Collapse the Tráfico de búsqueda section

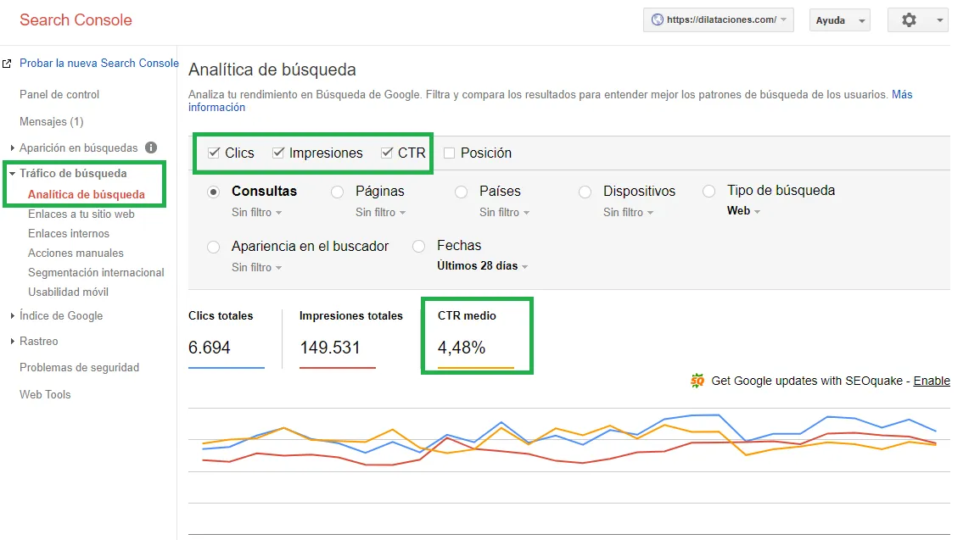click(x=13, y=174)
